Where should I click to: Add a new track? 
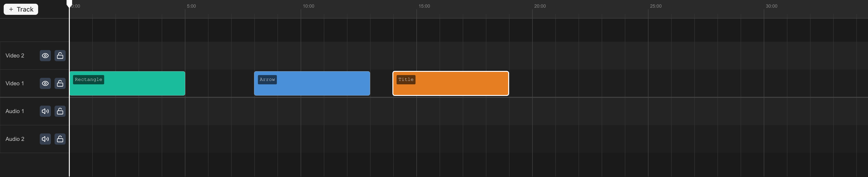coord(21,9)
